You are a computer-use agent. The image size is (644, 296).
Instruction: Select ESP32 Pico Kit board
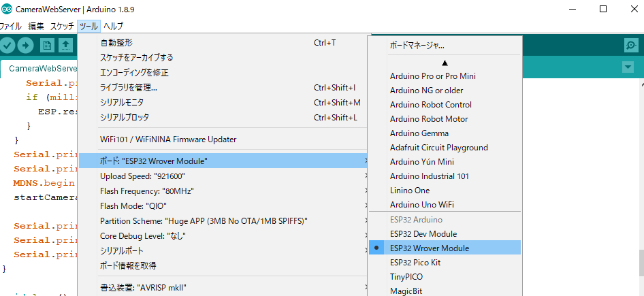445,263
